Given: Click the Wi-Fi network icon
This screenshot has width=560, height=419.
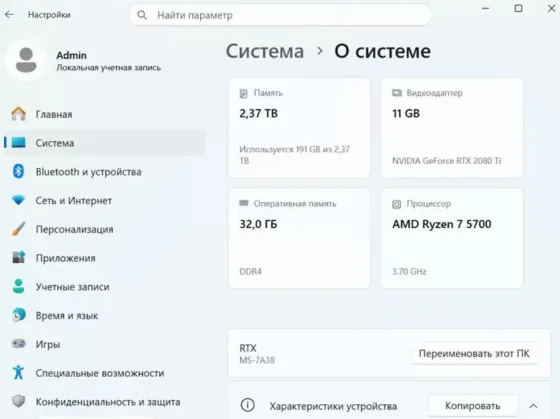Looking at the screenshot, I should [18, 200].
